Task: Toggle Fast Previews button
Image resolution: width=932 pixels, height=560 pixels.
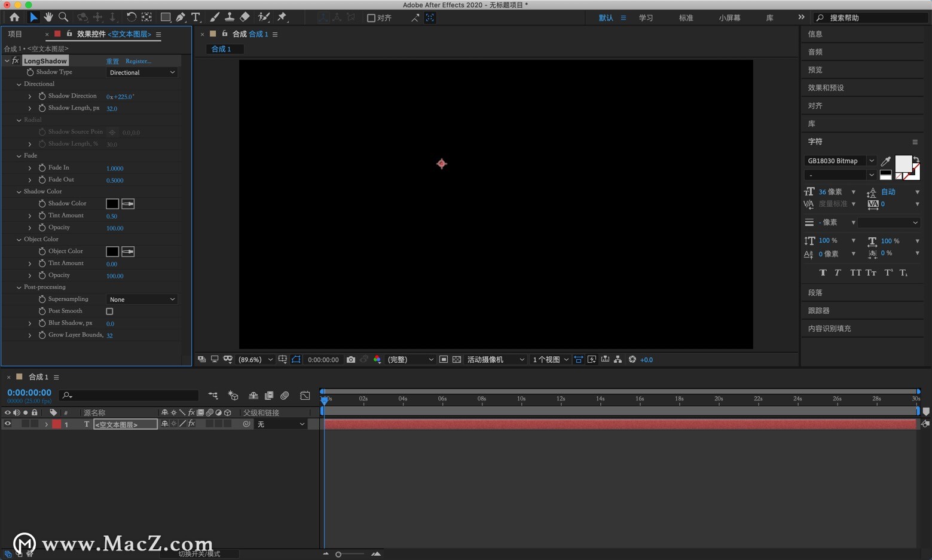Action: click(x=592, y=359)
